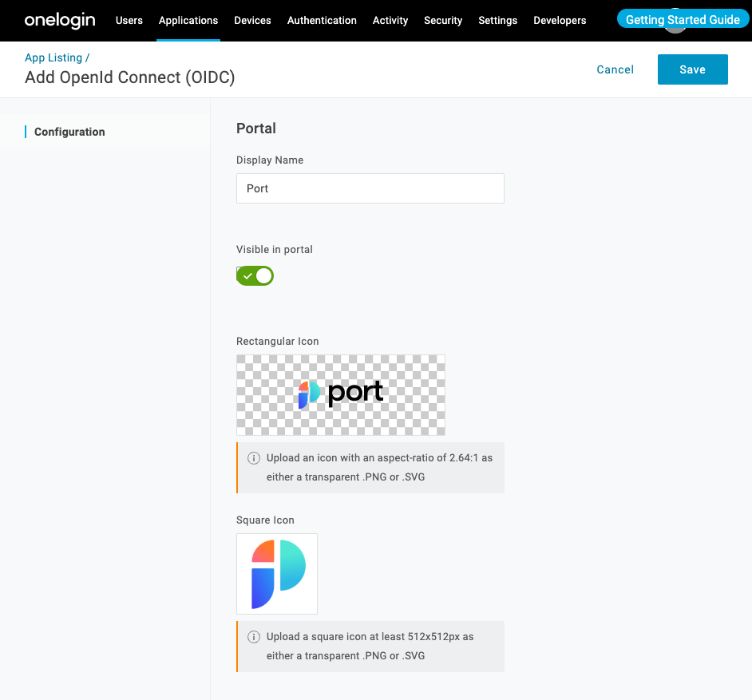Click the checkmark inside the portal visibility switch
Viewport: 752px width, 700px height.
tap(247, 275)
